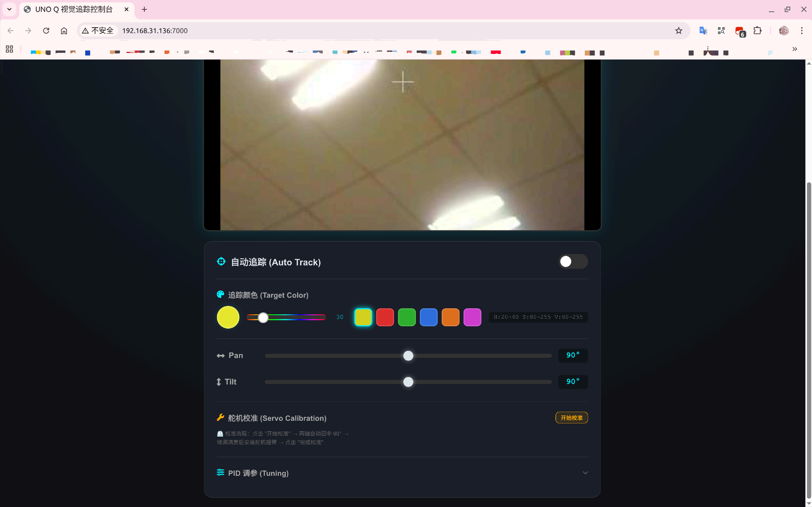
Task: Click the 不安全 site security indicator
Action: (x=98, y=31)
